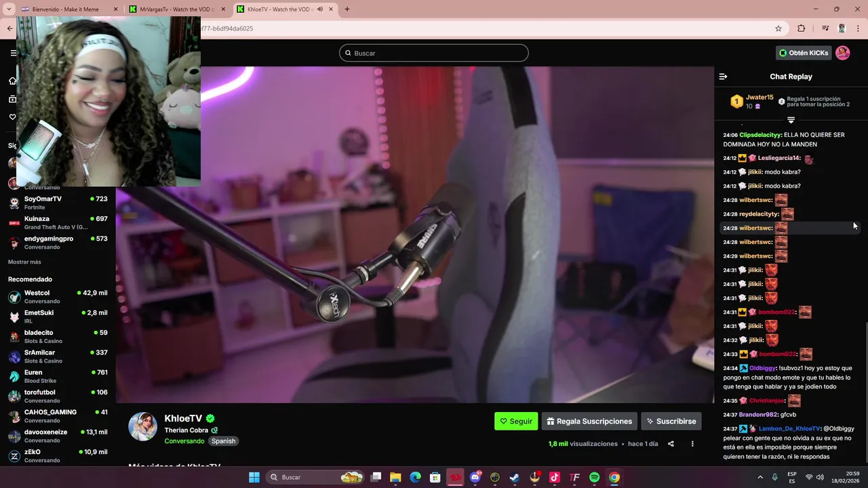
Task: Expand followed list with Mostrar más
Action: click(24, 262)
